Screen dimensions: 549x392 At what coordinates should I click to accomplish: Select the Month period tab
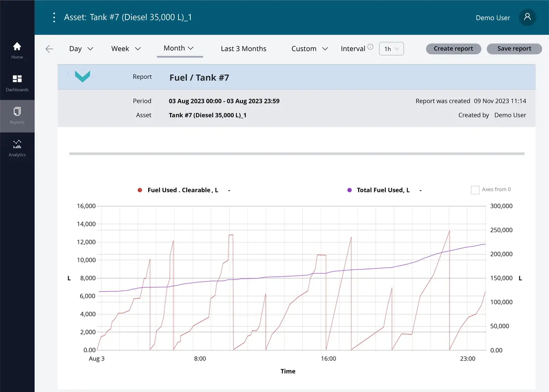(x=179, y=48)
